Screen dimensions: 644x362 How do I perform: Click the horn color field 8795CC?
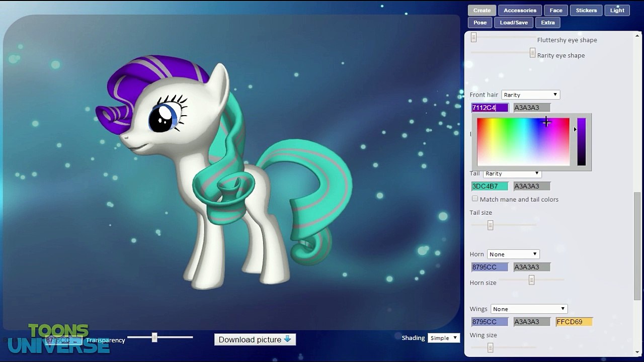490,267
